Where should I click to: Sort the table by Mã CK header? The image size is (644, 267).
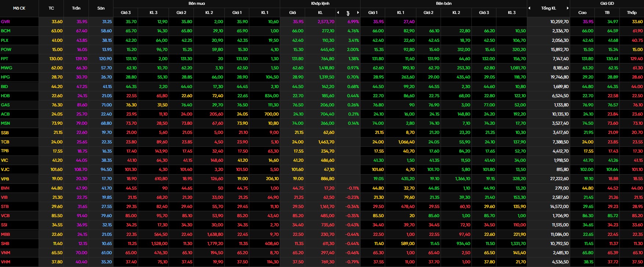pos(19,8)
